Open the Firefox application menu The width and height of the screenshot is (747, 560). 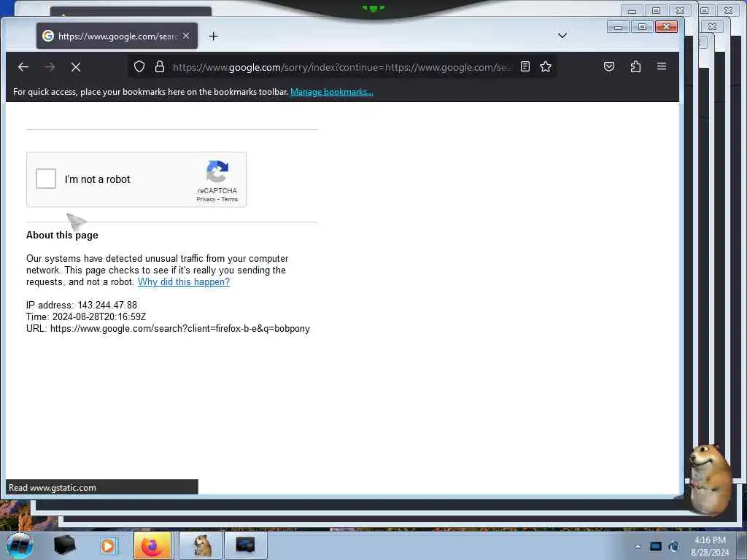[662, 66]
